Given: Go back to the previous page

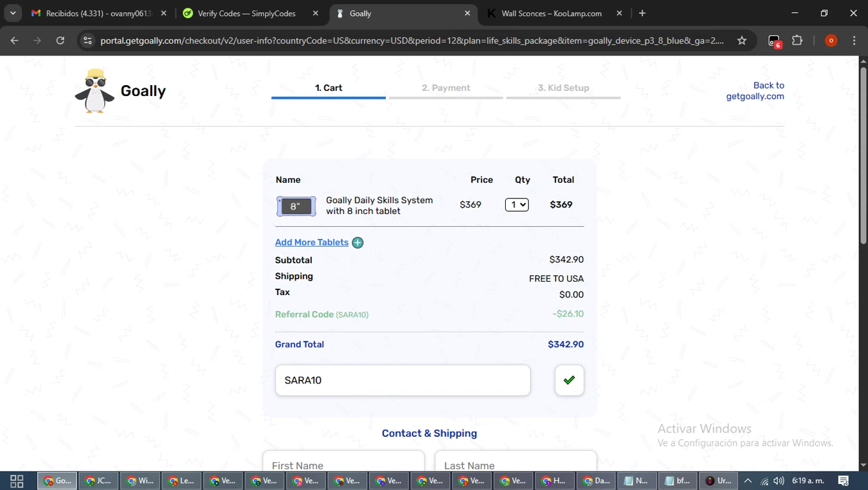Looking at the screenshot, I should coord(14,40).
